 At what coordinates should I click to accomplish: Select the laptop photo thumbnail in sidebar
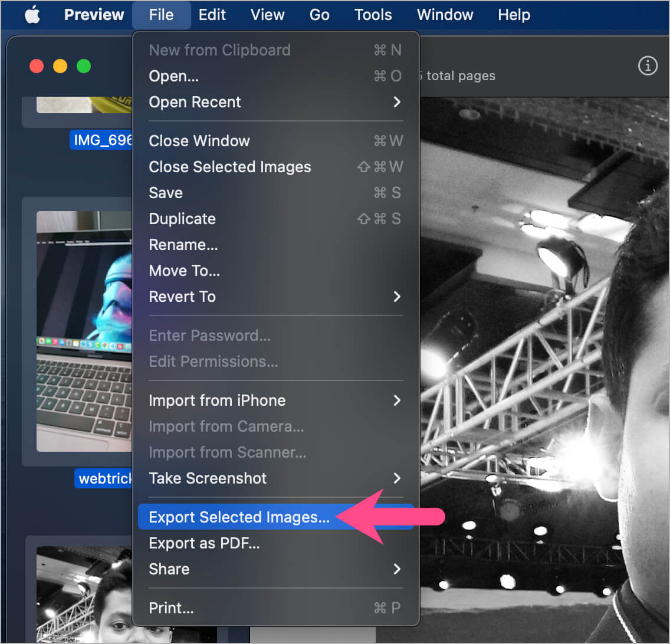[x=84, y=331]
